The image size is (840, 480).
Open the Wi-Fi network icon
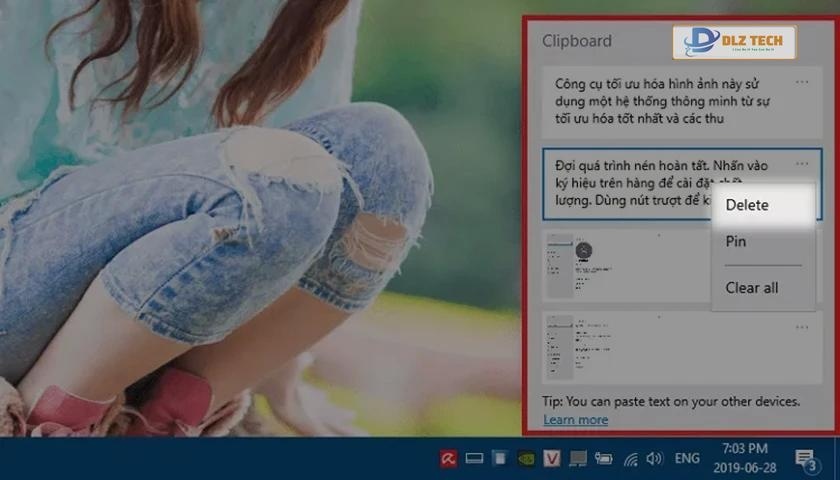[630, 459]
